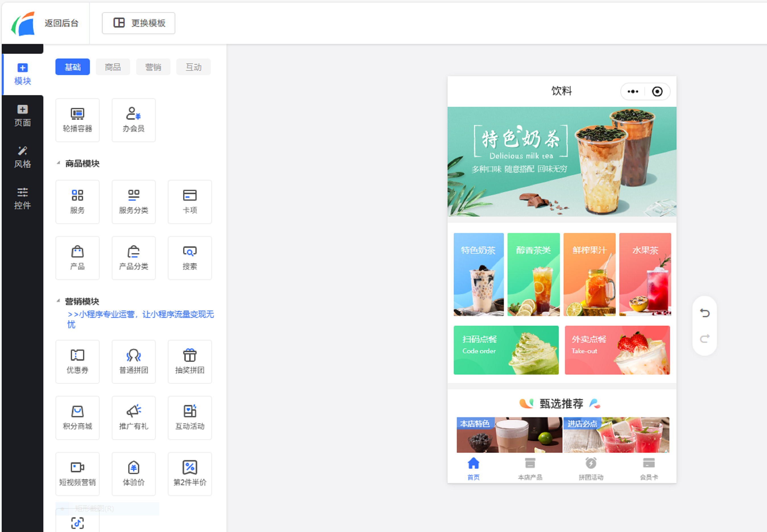Image resolution: width=767 pixels, height=532 pixels.
Task: Select the 搜索 search module
Action: point(189,258)
